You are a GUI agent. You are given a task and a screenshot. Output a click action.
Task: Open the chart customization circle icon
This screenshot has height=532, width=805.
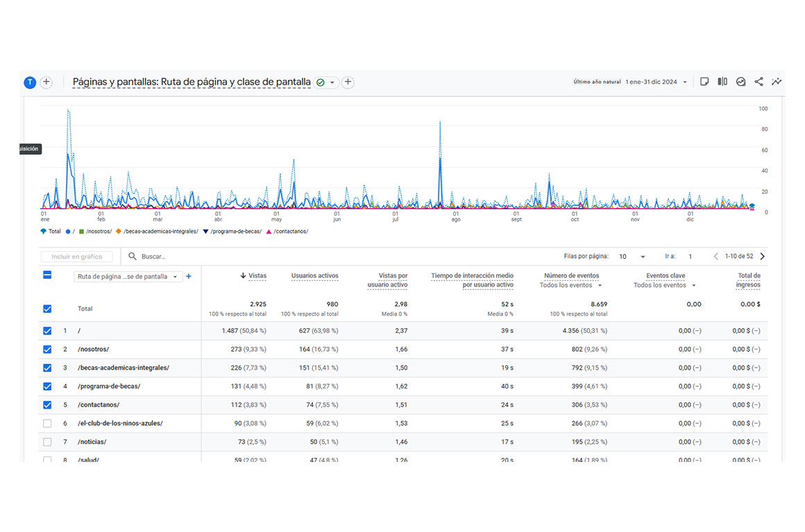[740, 82]
